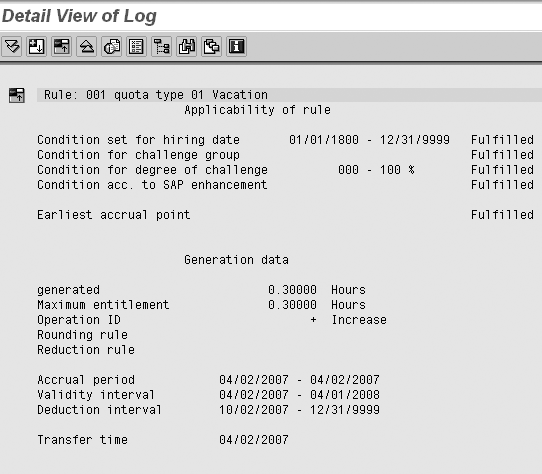The image size is (542, 474).
Task: Select the Maximum entitlement row
Action: [x=202, y=305]
